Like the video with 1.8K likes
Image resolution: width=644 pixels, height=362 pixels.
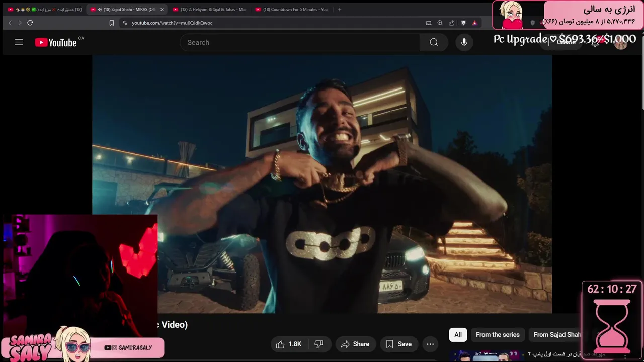pos(289,344)
